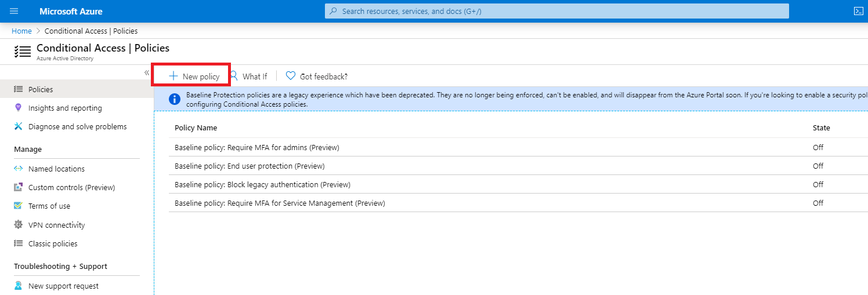
Task: Go to Home breadcrumb link
Action: coord(21,31)
